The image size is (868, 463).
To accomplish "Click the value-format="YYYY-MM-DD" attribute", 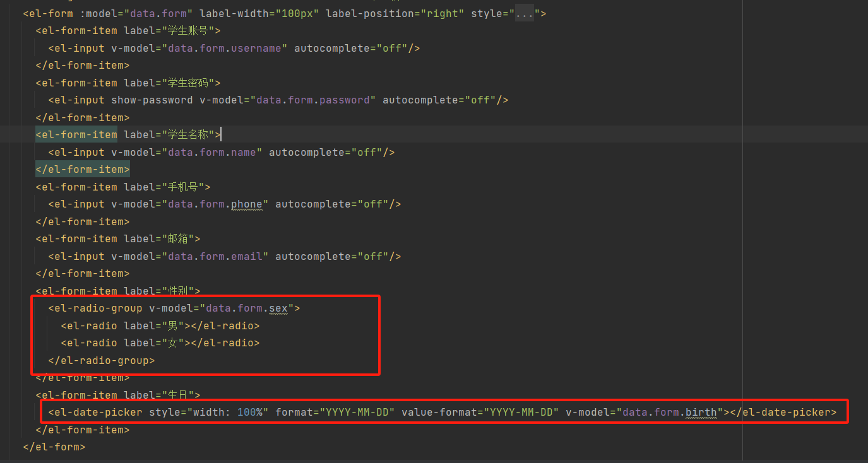I will (x=480, y=412).
